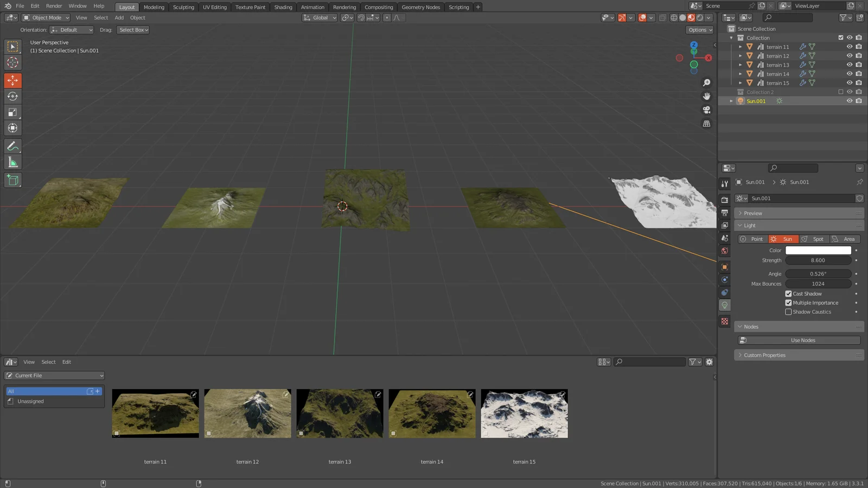Open the Object Data Properties tab
Viewport: 868px width, 488px height.
(724, 305)
